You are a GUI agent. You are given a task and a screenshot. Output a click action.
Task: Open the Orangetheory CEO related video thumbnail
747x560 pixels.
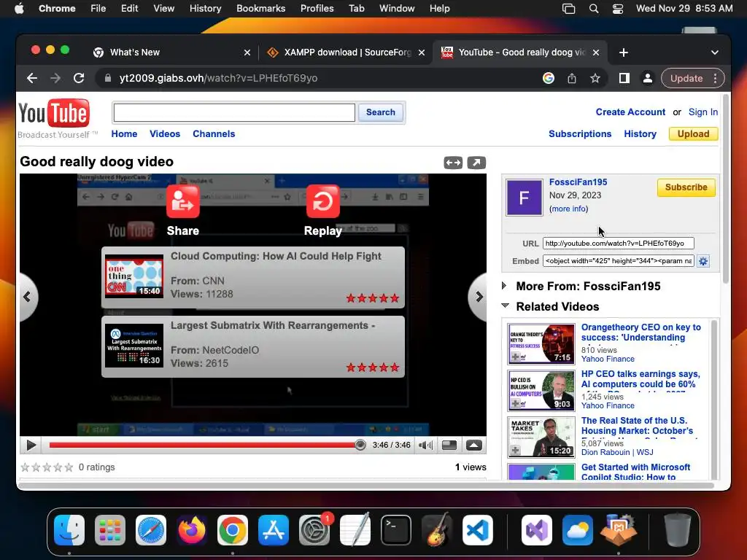click(541, 344)
